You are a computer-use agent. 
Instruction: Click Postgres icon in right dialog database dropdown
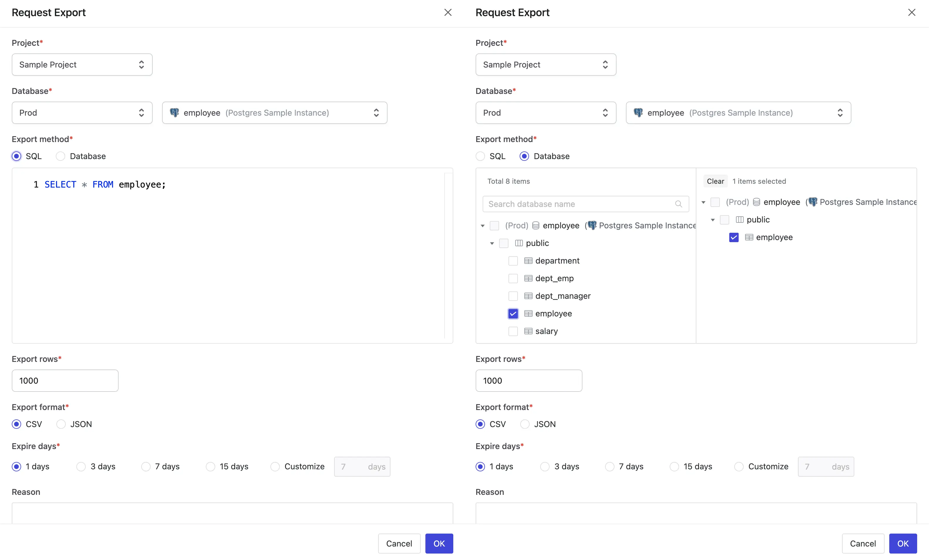click(638, 112)
